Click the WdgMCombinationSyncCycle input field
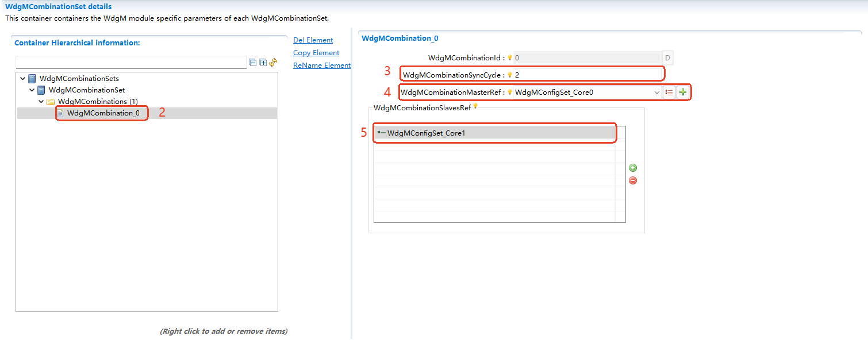The image size is (868, 343). 586,75
